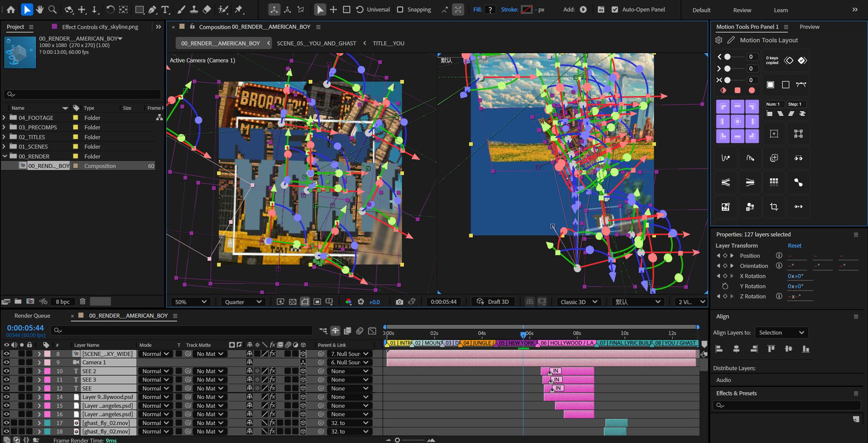Screen dimensions: 868x443
Task: Click the grid dots tool in Motion Tools
Action: 774,182
